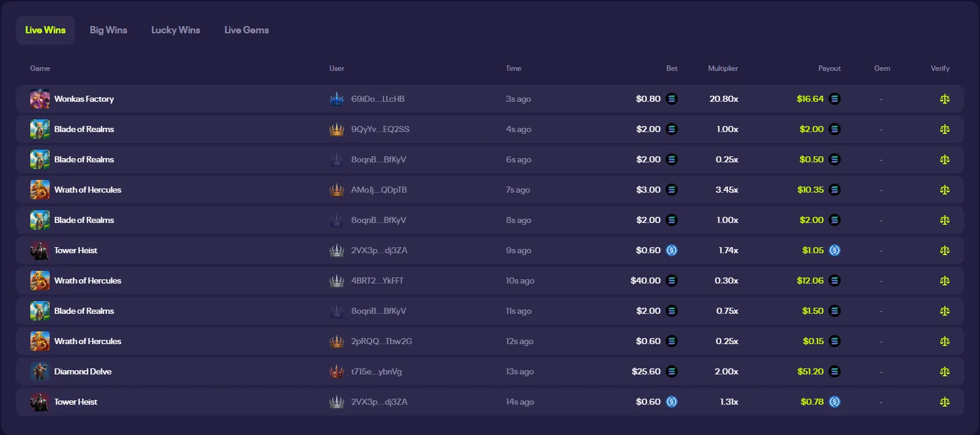Image resolution: width=980 pixels, height=435 pixels.
Task: Verify the $0.15 payout with scales icon
Action: (x=944, y=341)
